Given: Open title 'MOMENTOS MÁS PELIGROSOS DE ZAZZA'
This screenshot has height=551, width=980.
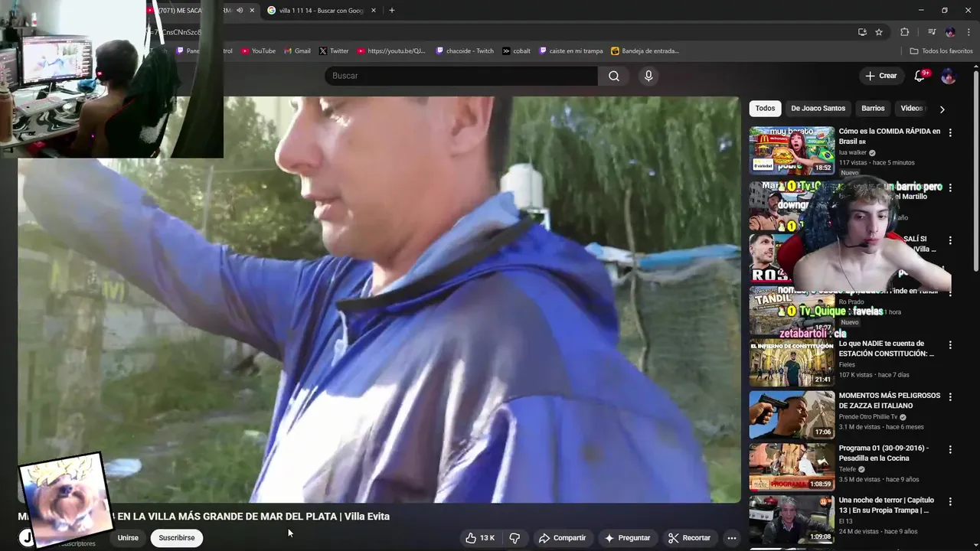Looking at the screenshot, I should point(890,400).
